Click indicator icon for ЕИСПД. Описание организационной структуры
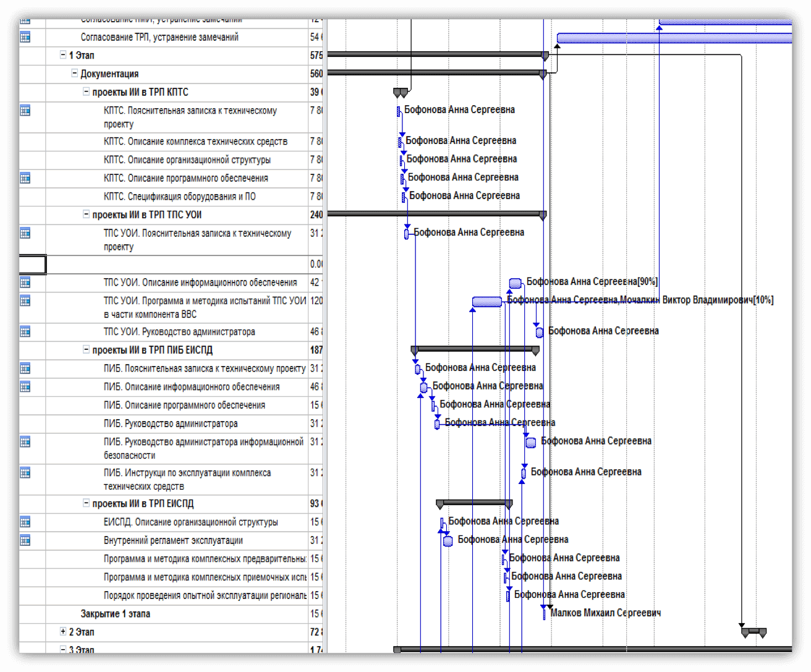This screenshot has width=811, height=672. (25, 522)
